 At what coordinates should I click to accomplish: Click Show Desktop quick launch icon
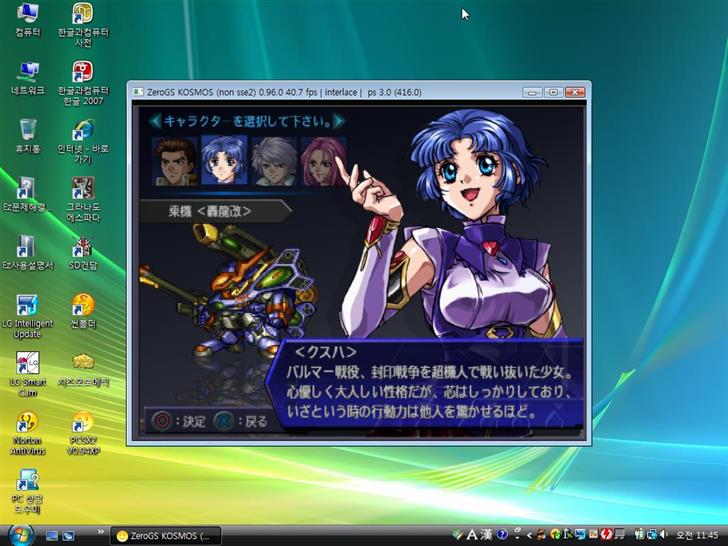[x=52, y=536]
